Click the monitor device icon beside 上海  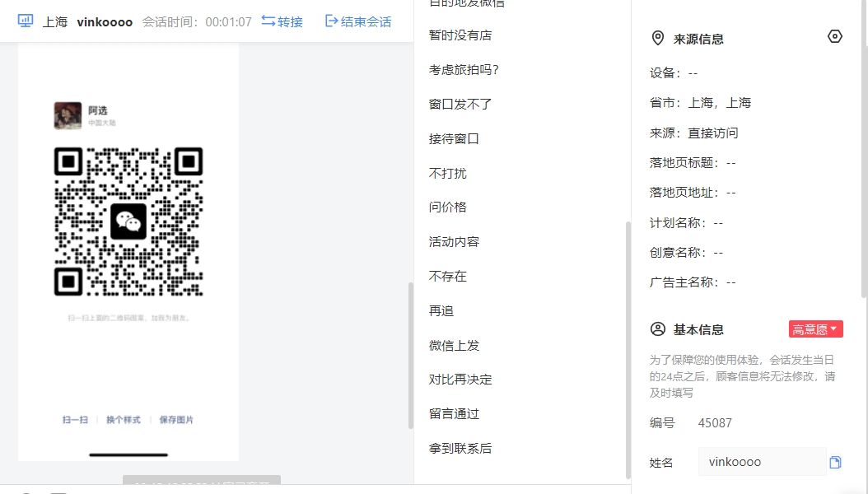click(26, 21)
